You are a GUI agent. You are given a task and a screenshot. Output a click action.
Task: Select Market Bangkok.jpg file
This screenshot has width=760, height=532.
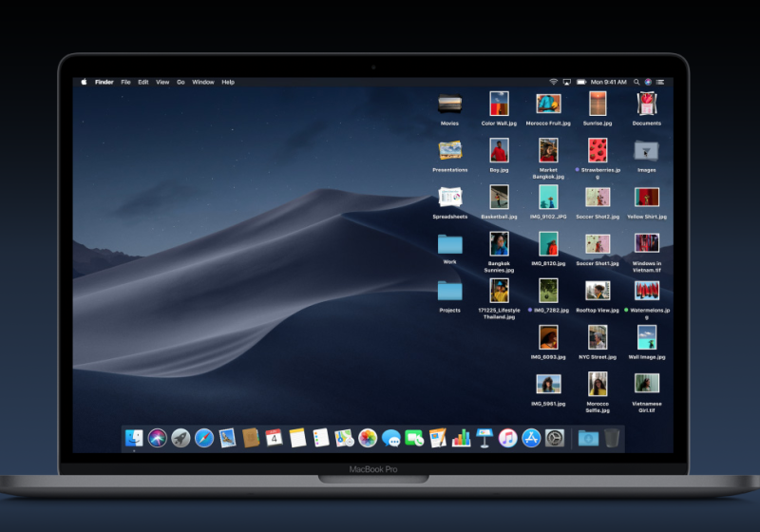[548, 150]
